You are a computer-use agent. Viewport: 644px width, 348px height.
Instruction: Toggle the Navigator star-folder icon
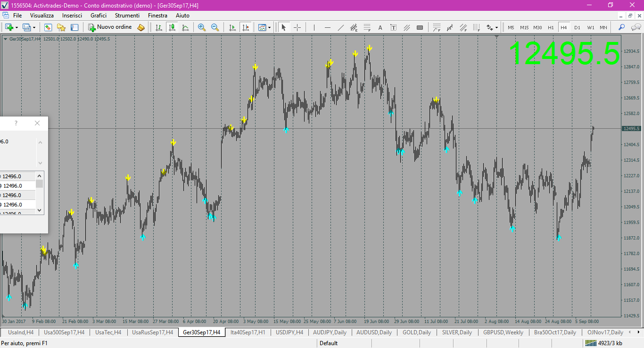coord(61,27)
